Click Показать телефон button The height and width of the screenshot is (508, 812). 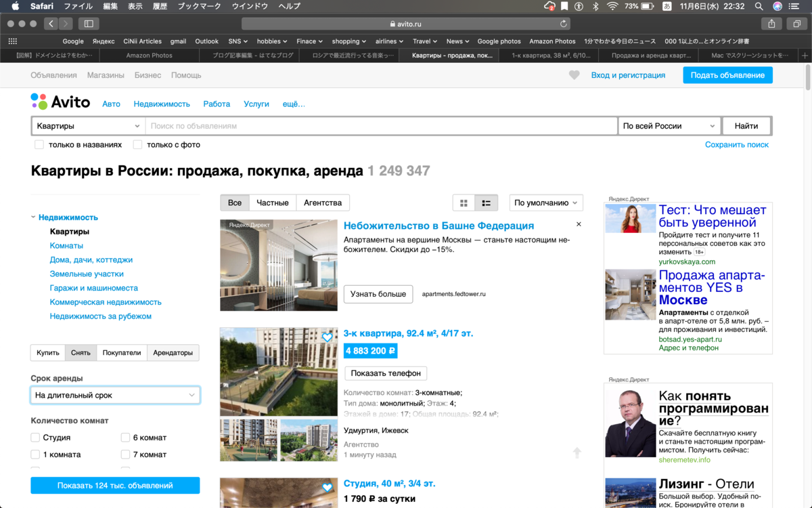click(x=386, y=373)
